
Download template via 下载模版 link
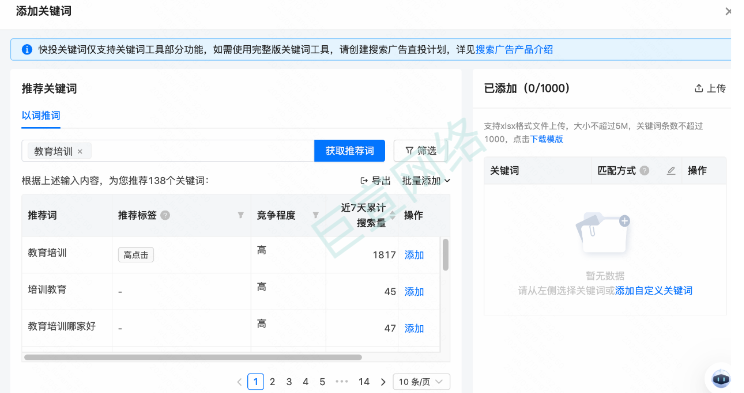(x=546, y=139)
